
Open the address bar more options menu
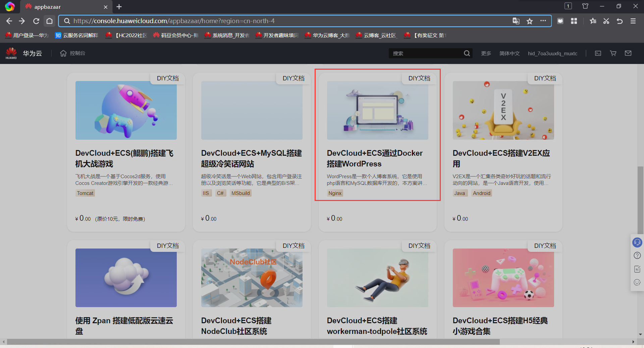543,21
